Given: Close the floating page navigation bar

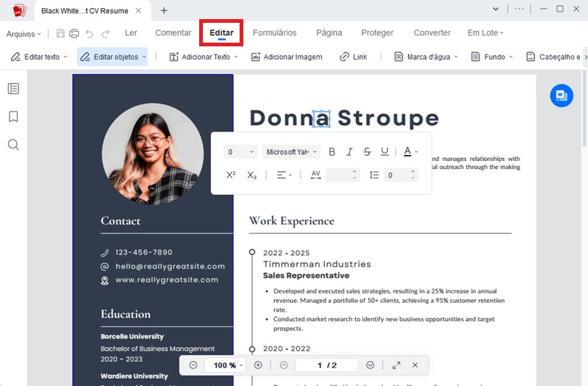Looking at the screenshot, I should (x=415, y=365).
